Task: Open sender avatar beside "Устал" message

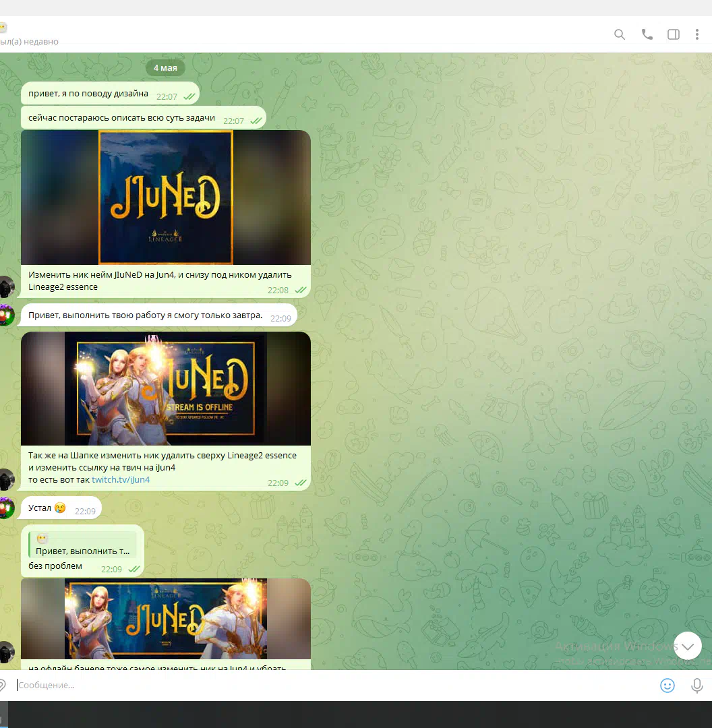Action: (6, 508)
